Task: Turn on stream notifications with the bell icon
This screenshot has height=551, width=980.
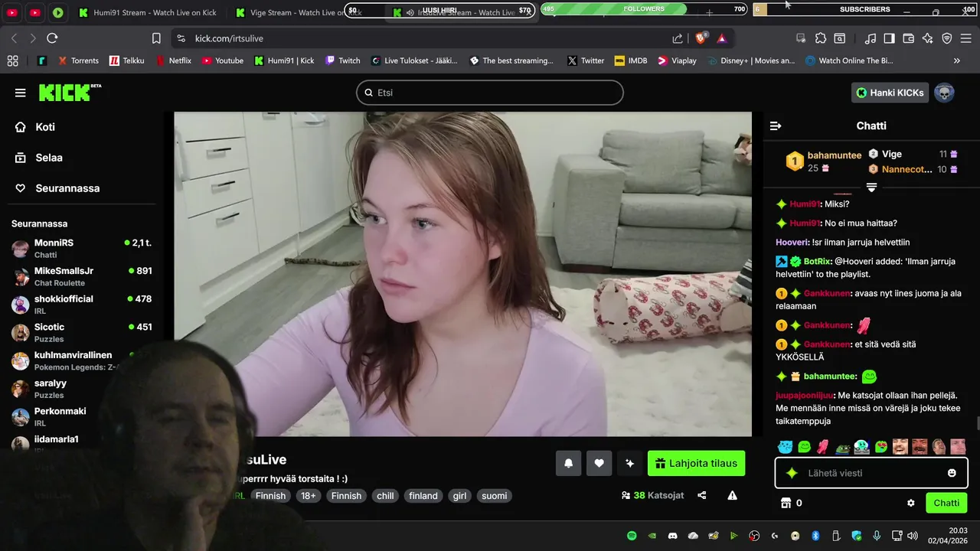Action: 568,463
